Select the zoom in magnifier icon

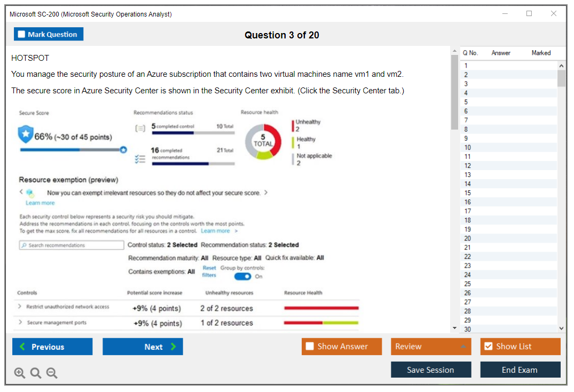pyautogui.click(x=20, y=373)
